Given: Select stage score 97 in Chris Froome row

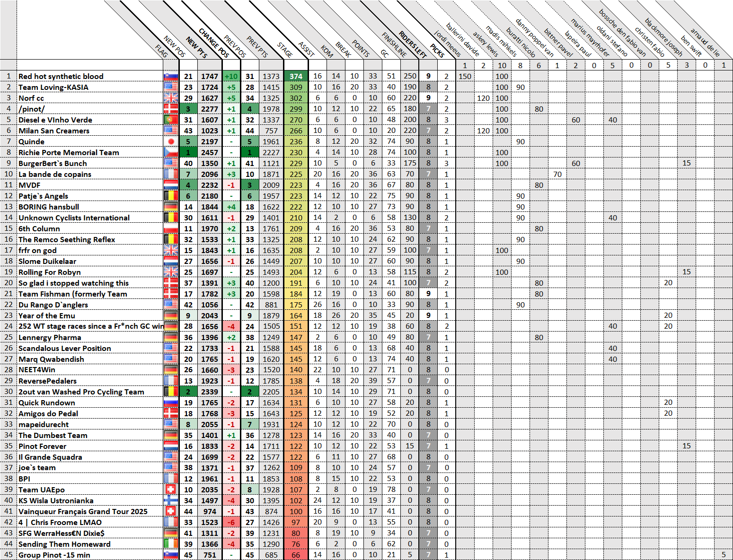Looking at the screenshot, I should coord(296,522).
